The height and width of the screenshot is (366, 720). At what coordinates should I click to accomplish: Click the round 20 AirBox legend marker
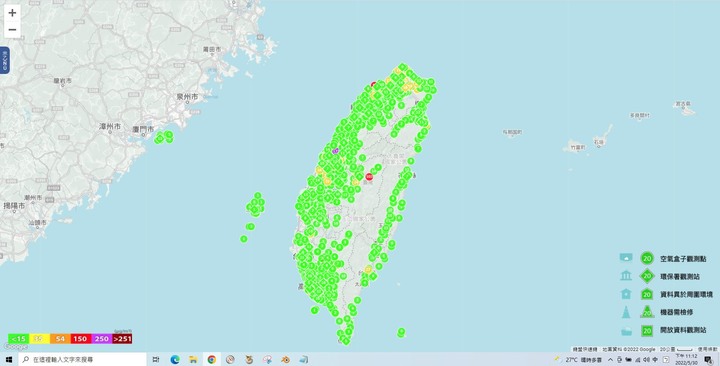pyautogui.click(x=647, y=259)
